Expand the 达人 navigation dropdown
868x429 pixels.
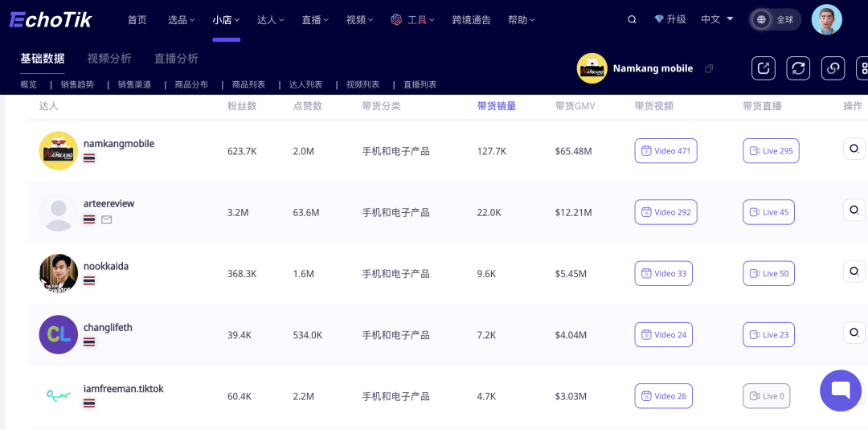click(271, 20)
